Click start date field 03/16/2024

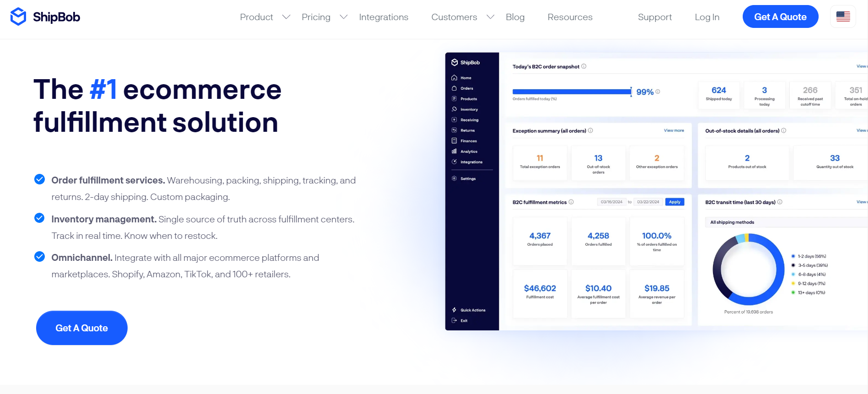pos(611,202)
